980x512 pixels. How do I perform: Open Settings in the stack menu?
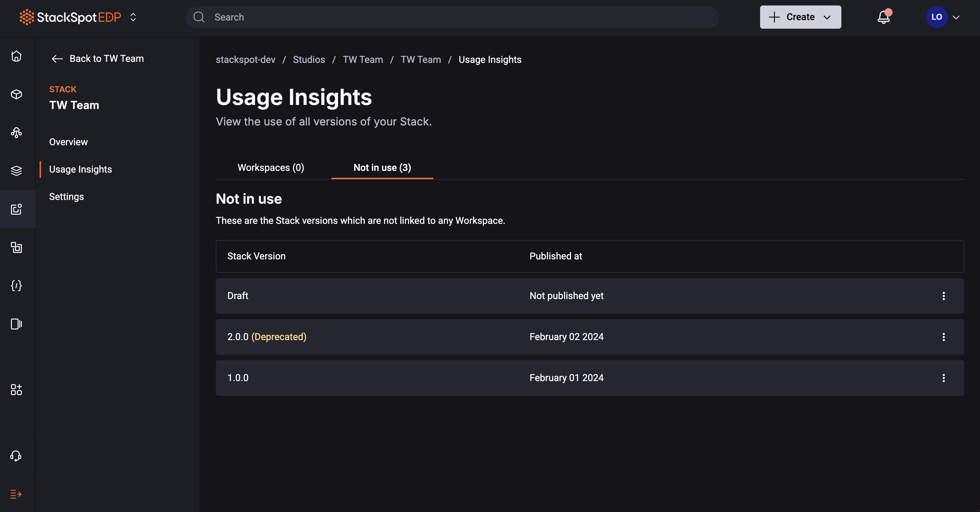point(67,197)
